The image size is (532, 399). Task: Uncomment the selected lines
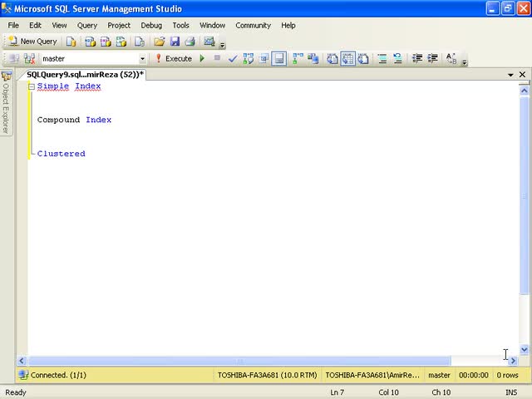(x=397, y=59)
